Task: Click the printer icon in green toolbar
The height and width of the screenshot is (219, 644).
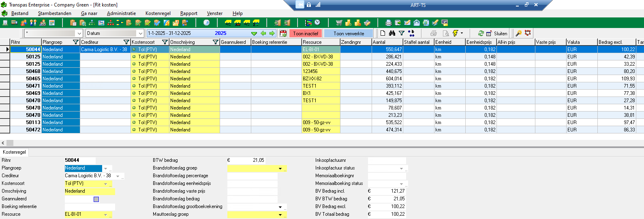Action: (388, 23)
